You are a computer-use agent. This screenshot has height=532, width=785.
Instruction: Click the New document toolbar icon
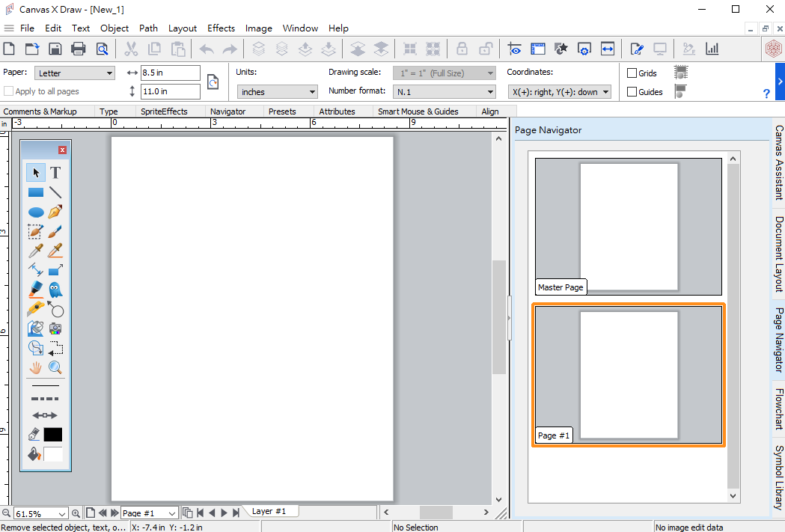tap(9, 49)
